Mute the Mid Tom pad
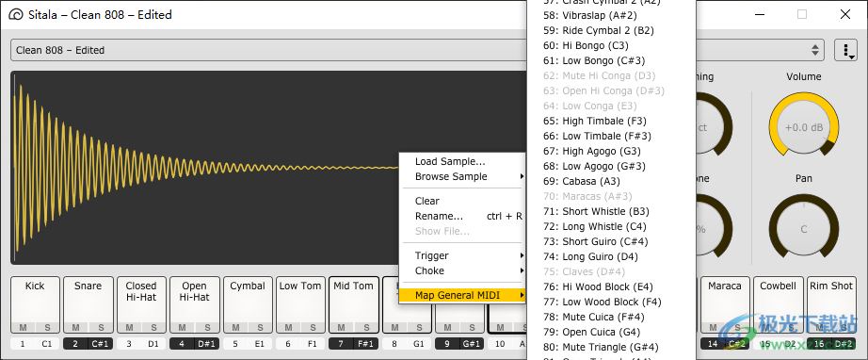The image size is (868, 360). (x=341, y=328)
